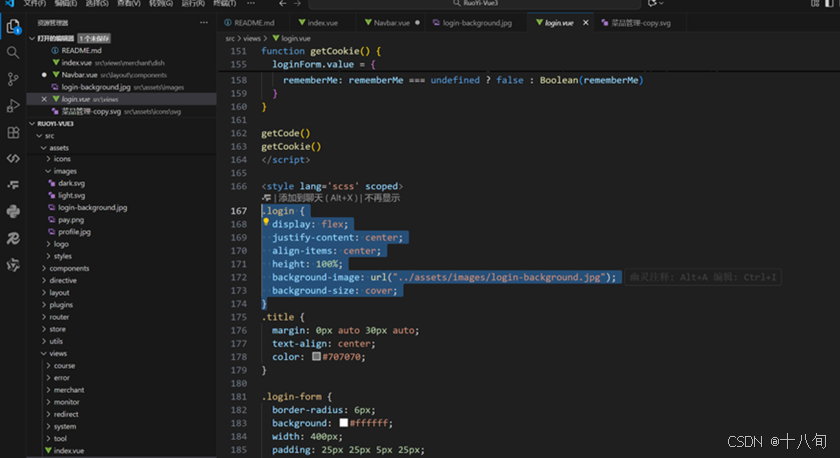
Task: Open 运行(R) menu
Action: pyautogui.click(x=193, y=3)
